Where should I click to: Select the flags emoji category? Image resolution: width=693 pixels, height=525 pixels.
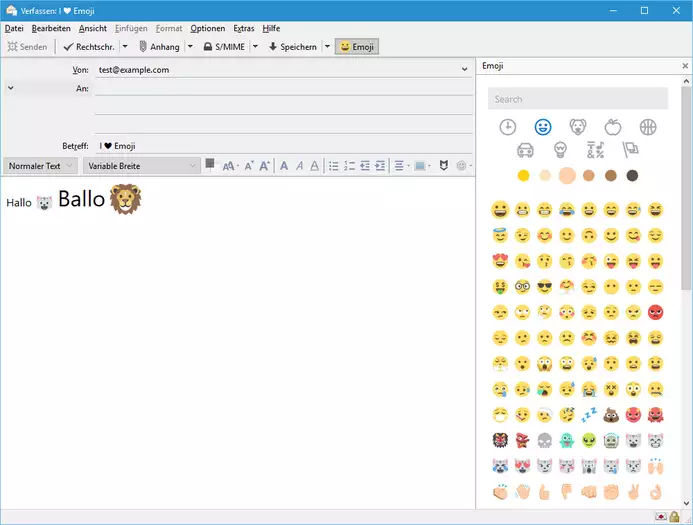[x=630, y=150]
